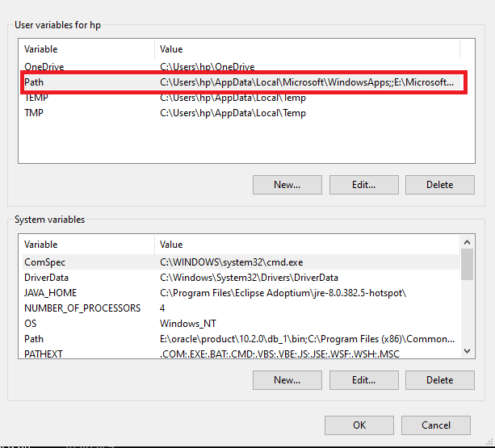Viewport: 495px width, 448px height.
Task: Click Delete under System variables
Action: click(439, 380)
